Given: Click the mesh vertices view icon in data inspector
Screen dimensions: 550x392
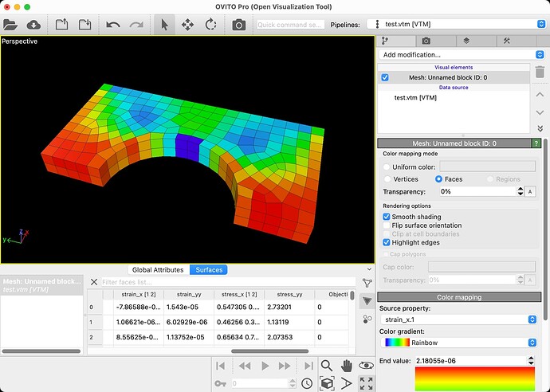Looking at the screenshot, I should pos(367,283).
